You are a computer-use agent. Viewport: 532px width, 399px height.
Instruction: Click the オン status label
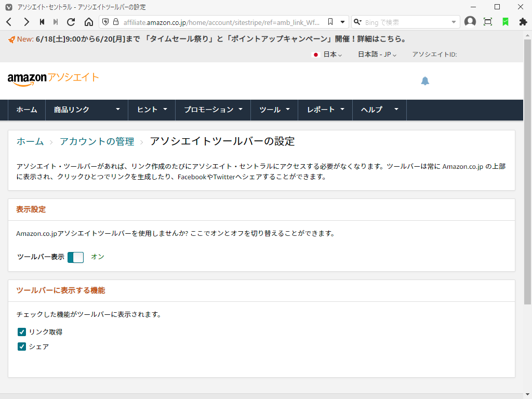[97, 257]
